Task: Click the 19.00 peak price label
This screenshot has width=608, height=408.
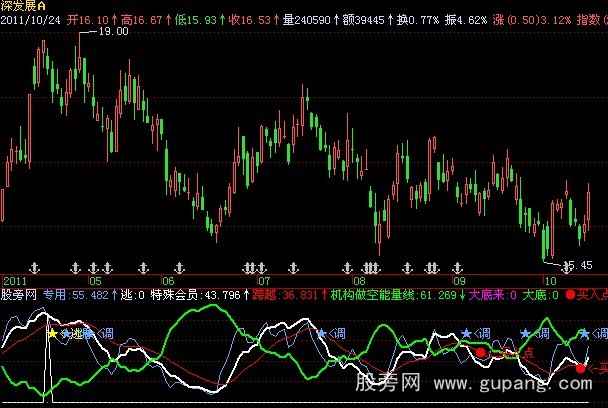Action: 113,31
